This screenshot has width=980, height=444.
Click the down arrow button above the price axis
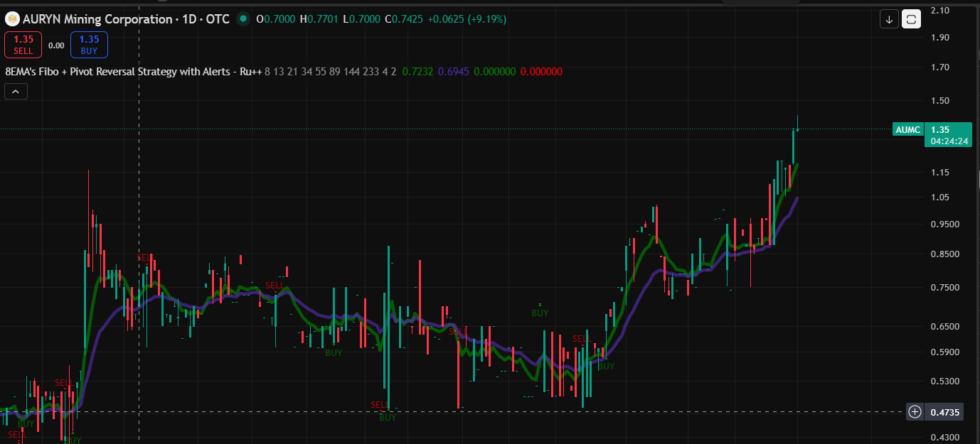point(889,19)
